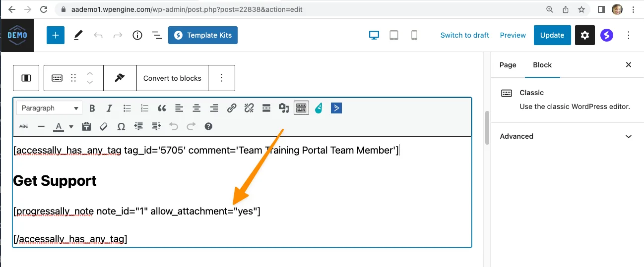Viewport: 644px width, 267px height.
Task: Expand the Advanced panel
Action: (566, 136)
